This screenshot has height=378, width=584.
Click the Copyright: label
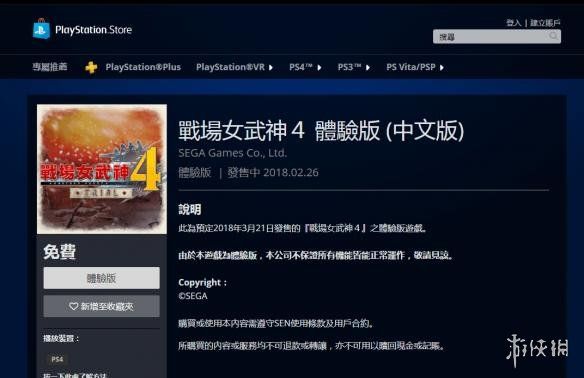(x=203, y=282)
